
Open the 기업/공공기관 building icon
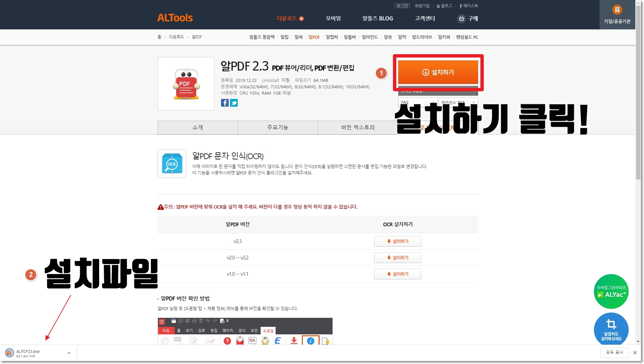(617, 10)
